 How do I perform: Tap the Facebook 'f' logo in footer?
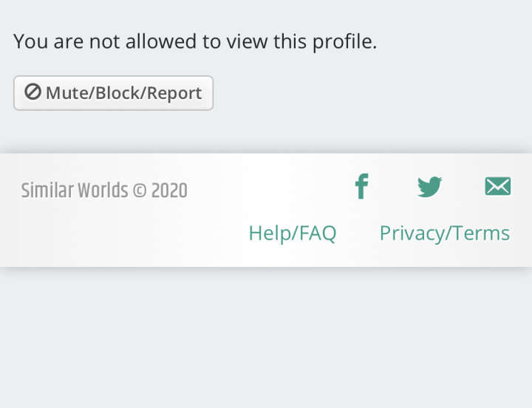(361, 186)
